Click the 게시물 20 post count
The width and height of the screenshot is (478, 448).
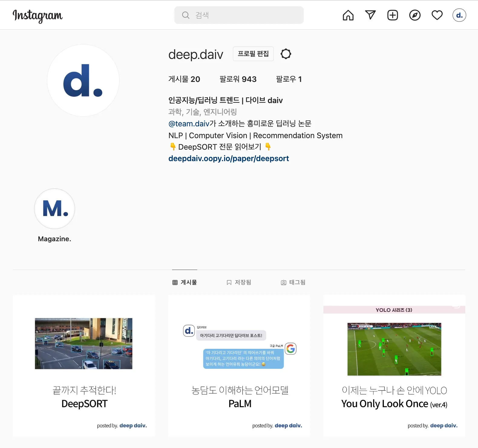(x=184, y=79)
